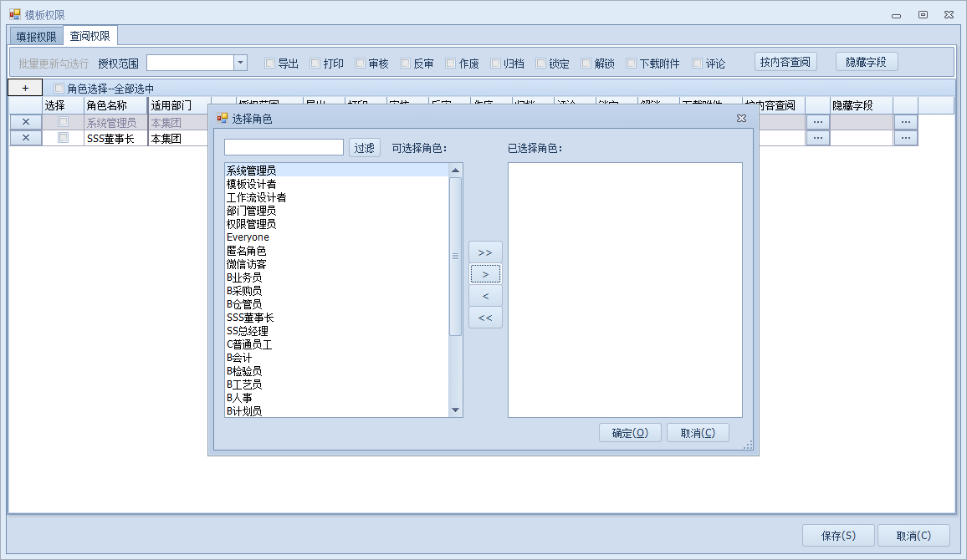Close the 选择角色 dialog

pos(741,119)
